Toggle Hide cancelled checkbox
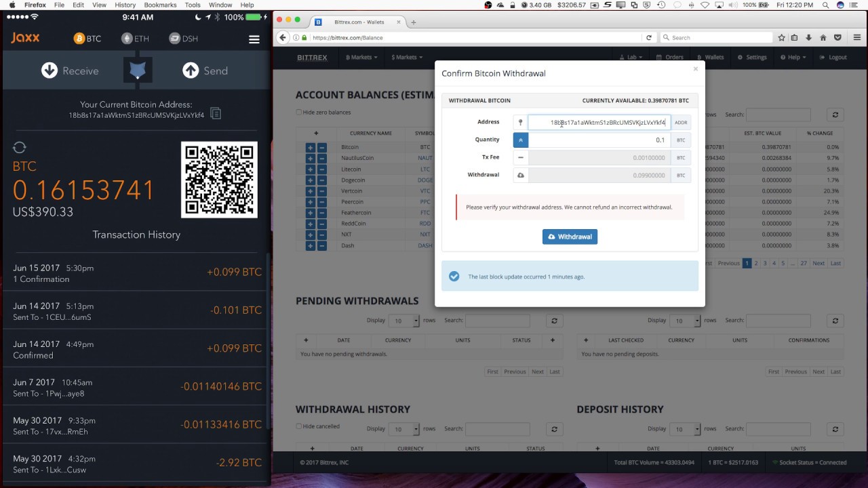 click(298, 426)
